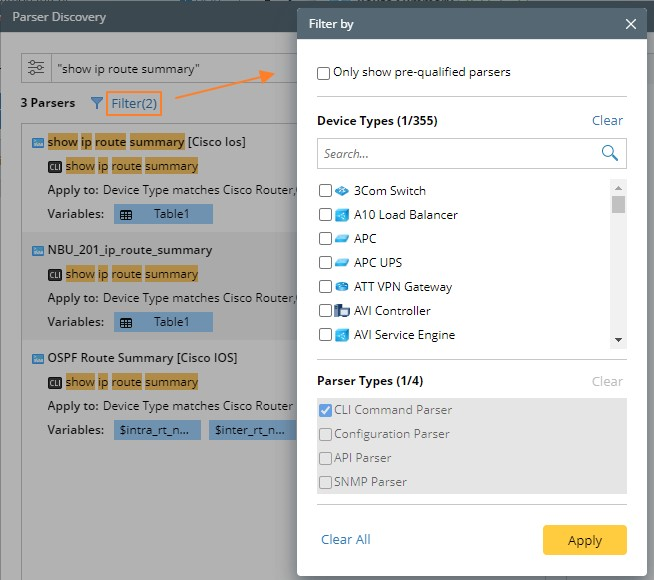Click the AVI Controller device icon
Screen dimensions: 654x580
coord(342,311)
